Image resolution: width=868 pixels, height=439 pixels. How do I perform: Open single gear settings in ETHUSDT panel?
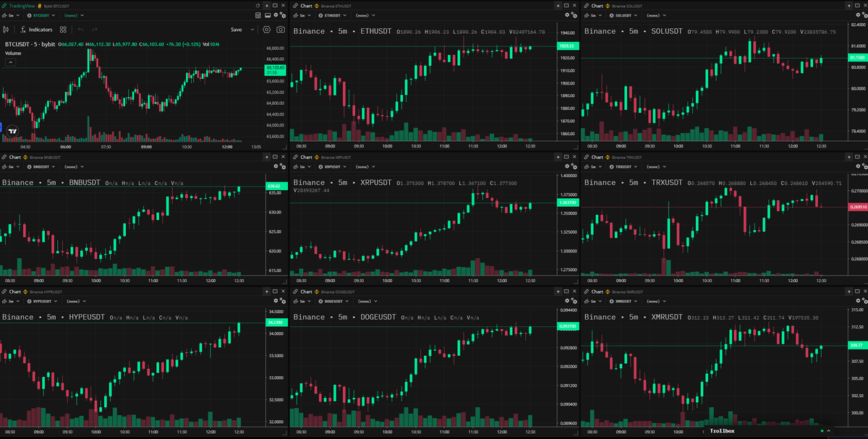click(566, 15)
